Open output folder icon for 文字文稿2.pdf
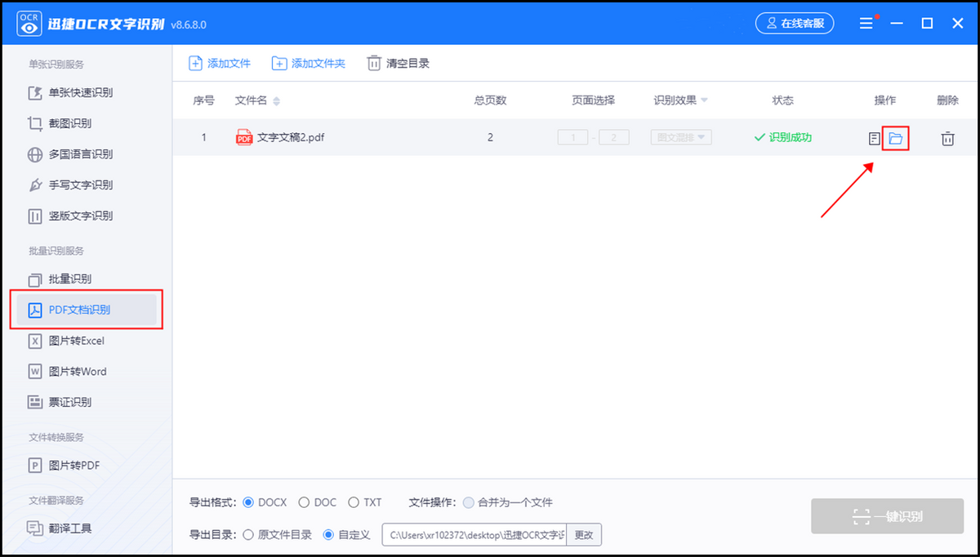The height and width of the screenshot is (557, 980). (x=896, y=138)
